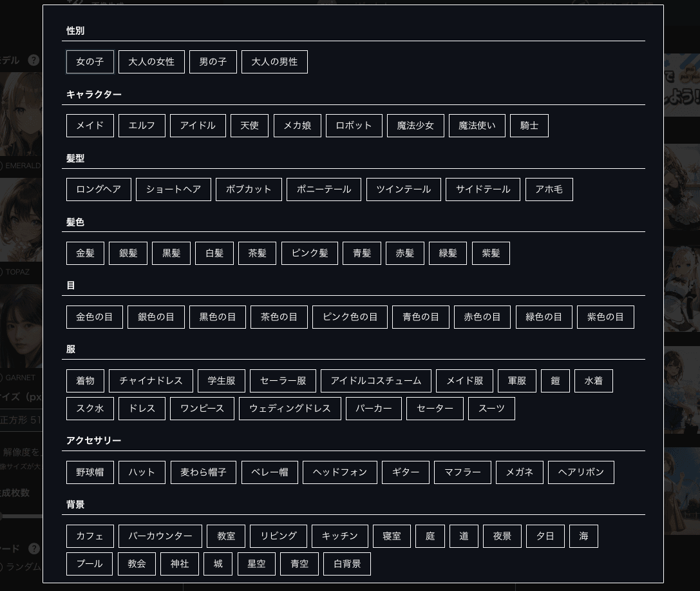The width and height of the screenshot is (700, 591).
Task: Add the ヘッドフォン accessory tag
Action: coord(340,472)
